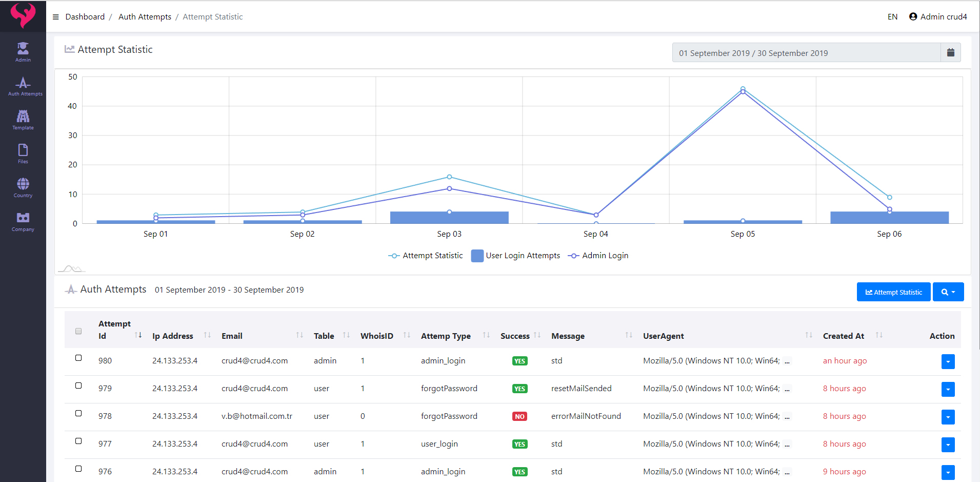This screenshot has width=980, height=482.
Task: Open the action dropdown for attempt 977
Action: [x=948, y=445]
